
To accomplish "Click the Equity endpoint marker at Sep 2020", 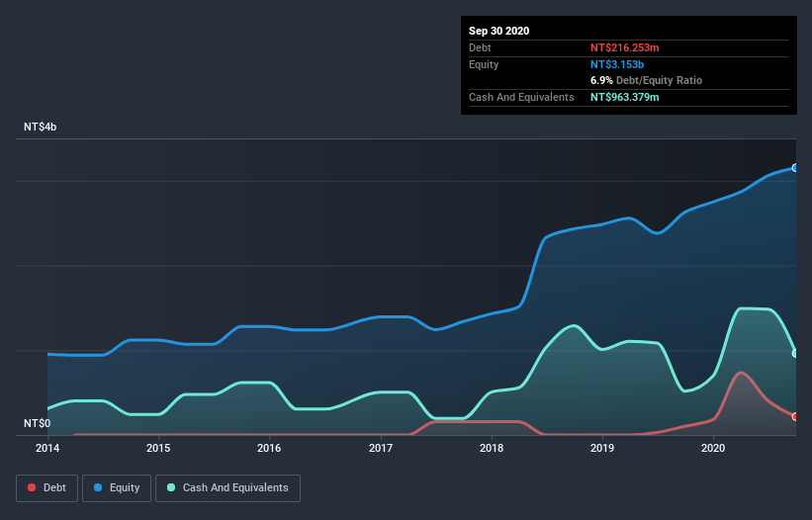I will pos(795,168).
